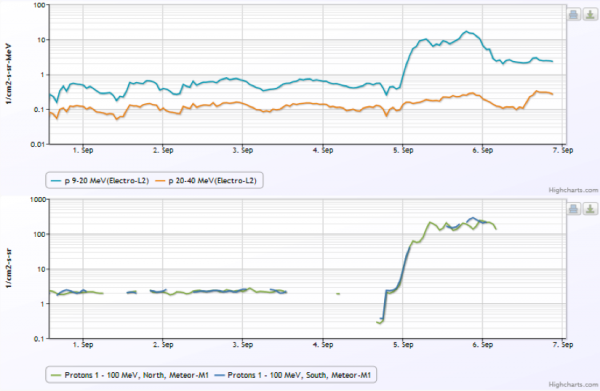Image resolution: width=600 pixels, height=391 pixels.
Task: Click the 1/cm2-s-sr axis title of bottom chart
Action: pyautogui.click(x=9, y=268)
